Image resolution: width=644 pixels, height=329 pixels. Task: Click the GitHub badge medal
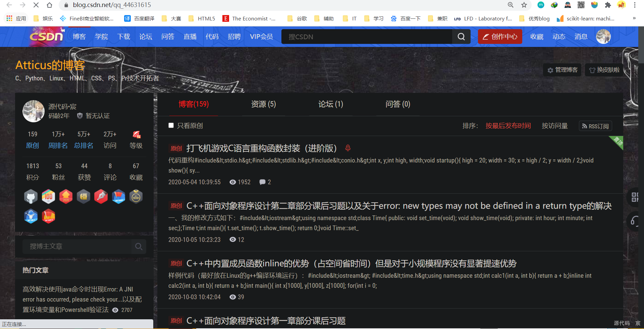click(x=31, y=197)
